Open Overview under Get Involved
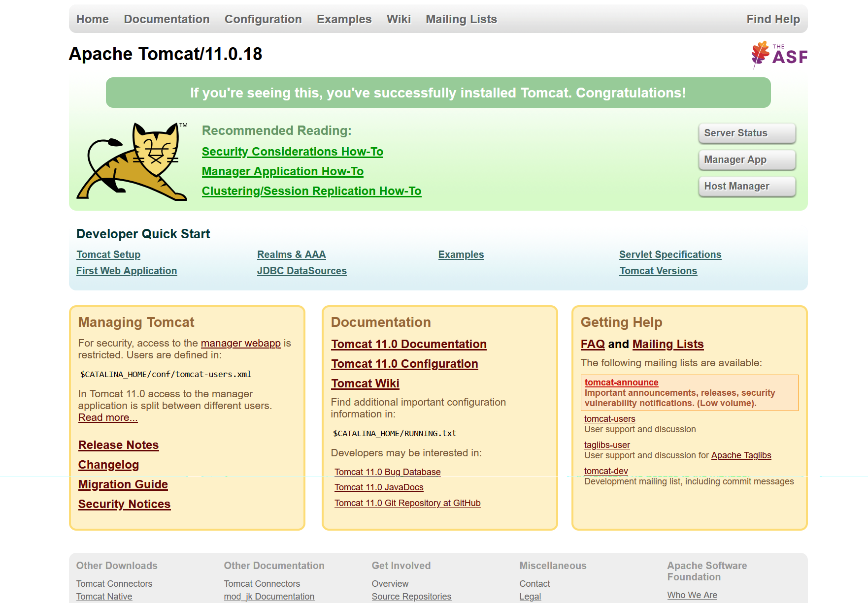Viewport: 868px width, 603px height. (x=390, y=584)
